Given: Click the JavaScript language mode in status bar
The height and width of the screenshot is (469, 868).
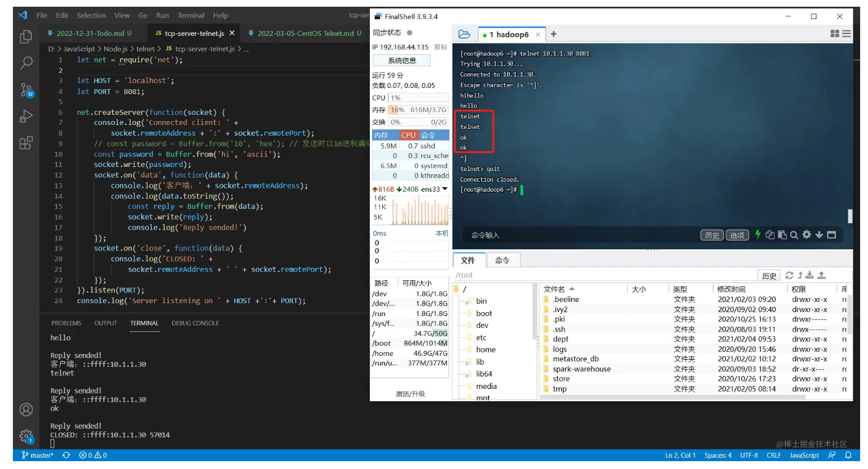Looking at the screenshot, I should [x=804, y=456].
